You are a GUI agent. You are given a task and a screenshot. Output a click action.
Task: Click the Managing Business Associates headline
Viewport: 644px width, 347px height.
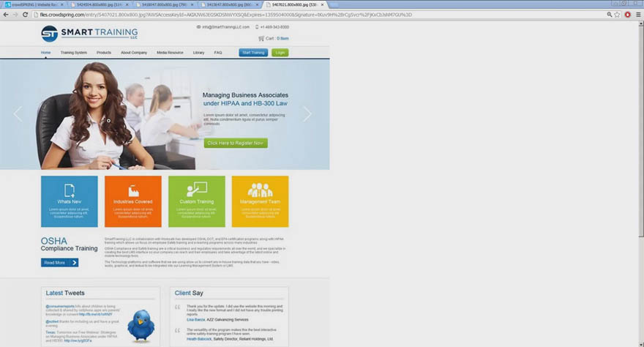tap(245, 95)
